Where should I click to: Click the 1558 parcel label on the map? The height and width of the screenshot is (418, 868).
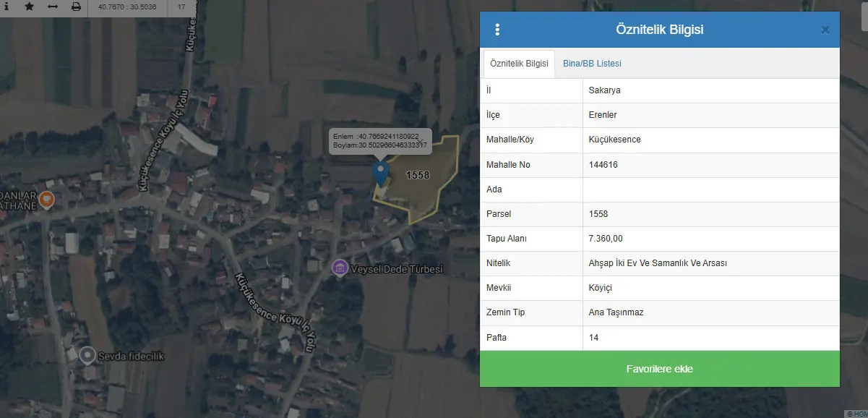tap(418, 175)
